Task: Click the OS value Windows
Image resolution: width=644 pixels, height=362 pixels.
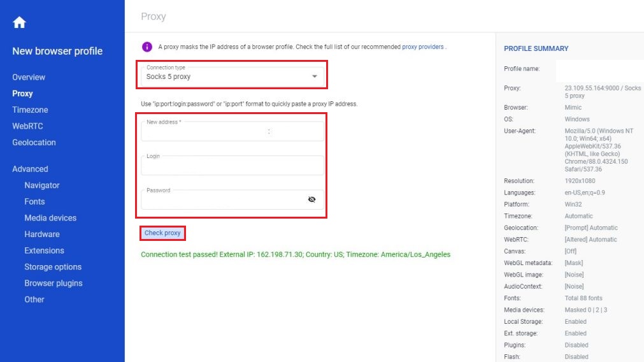Action: 577,119
